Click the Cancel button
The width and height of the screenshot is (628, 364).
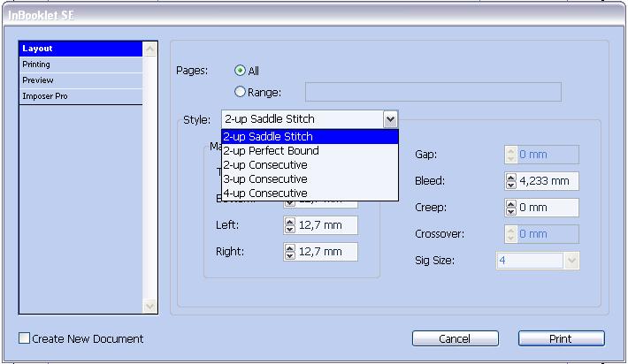point(456,338)
